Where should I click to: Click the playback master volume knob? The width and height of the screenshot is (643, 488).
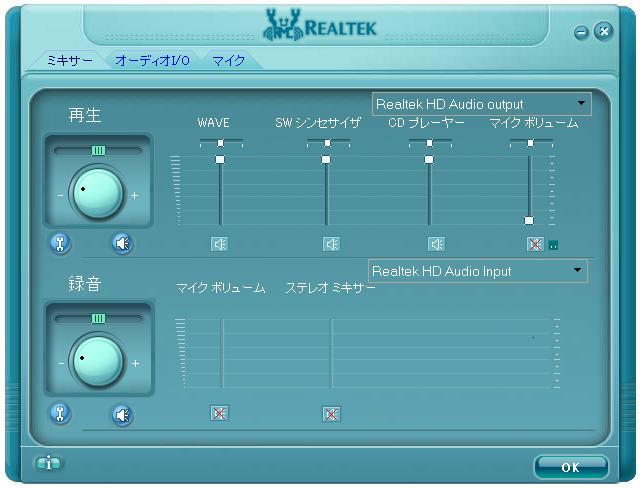[98, 193]
